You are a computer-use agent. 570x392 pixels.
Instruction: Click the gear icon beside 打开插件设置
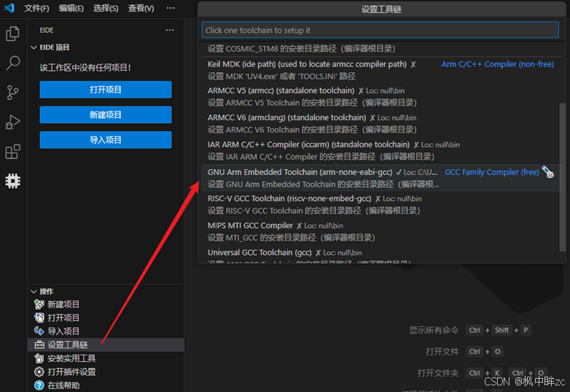click(x=39, y=372)
